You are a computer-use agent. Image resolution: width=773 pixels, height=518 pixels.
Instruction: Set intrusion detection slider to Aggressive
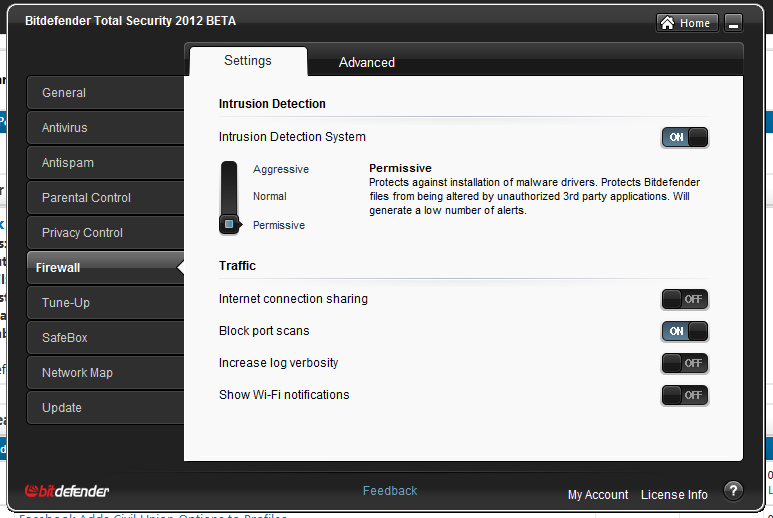click(x=229, y=170)
